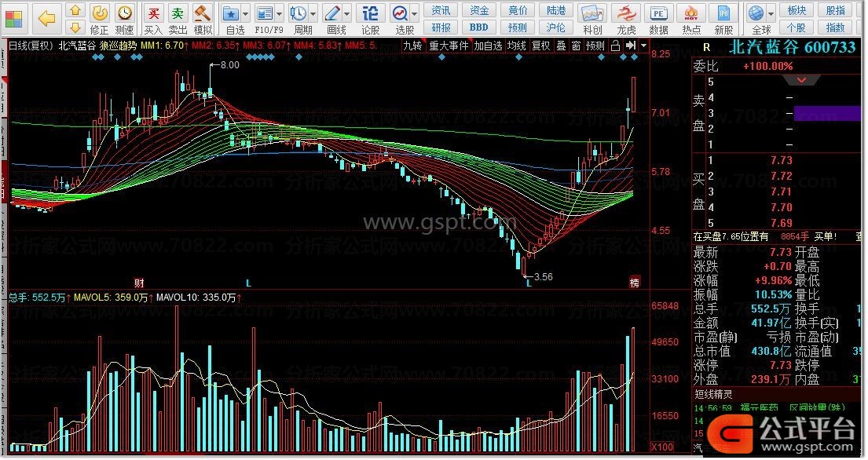The width and height of the screenshot is (868, 460).
Task: Click the R marker beside stock name
Action: coord(706,48)
